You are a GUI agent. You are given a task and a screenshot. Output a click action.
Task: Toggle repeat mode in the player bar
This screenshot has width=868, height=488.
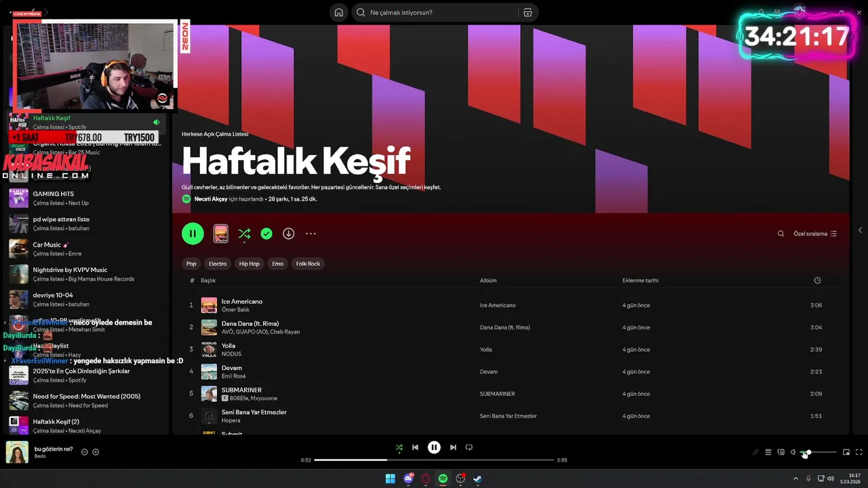pos(469,447)
